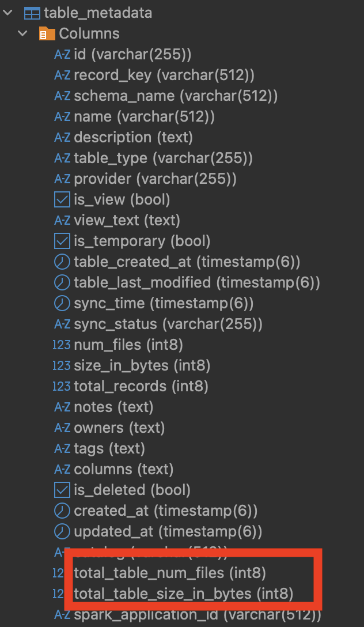Collapse the Columns node

click(22, 33)
